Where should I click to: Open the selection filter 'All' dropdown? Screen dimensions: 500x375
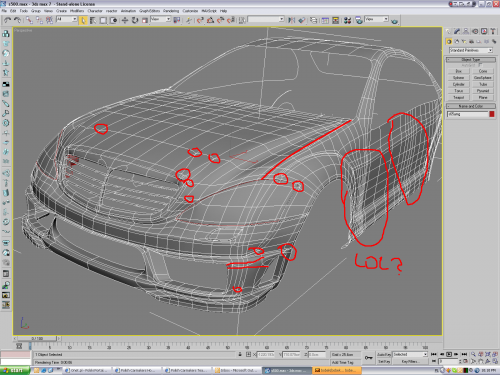click(66, 19)
